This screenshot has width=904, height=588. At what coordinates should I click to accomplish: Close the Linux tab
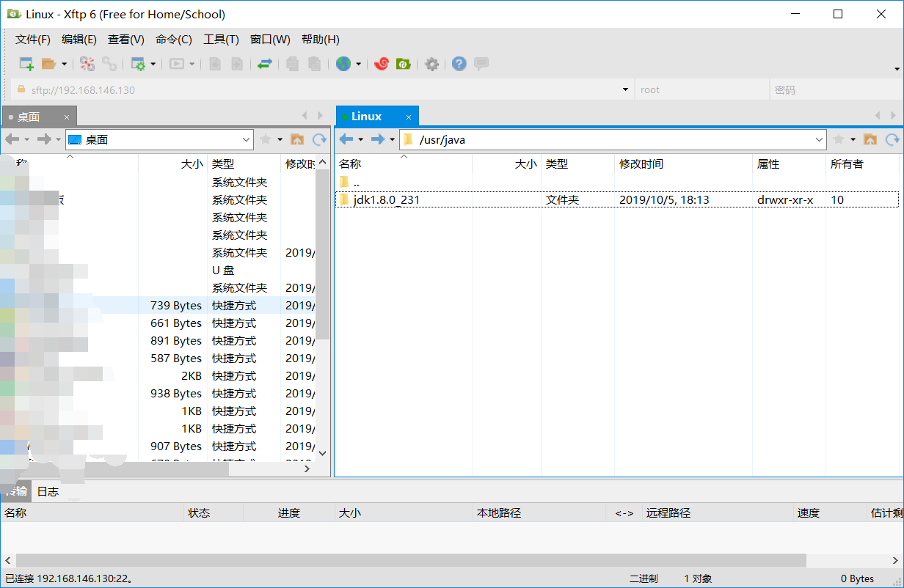pyautogui.click(x=409, y=117)
